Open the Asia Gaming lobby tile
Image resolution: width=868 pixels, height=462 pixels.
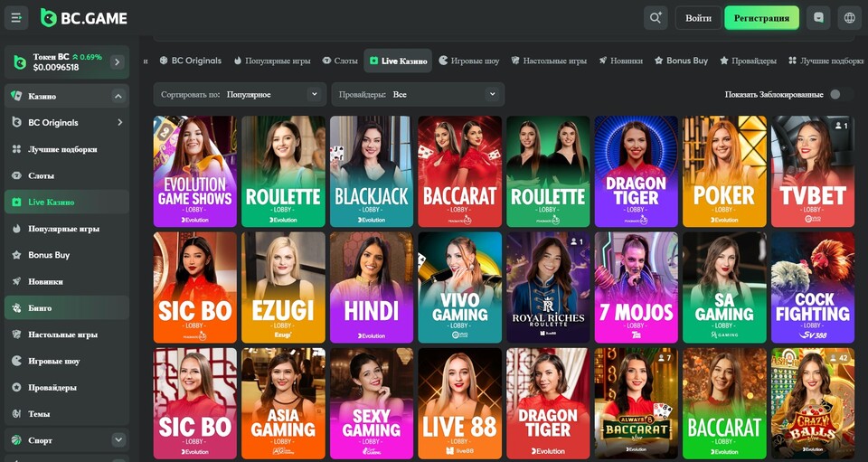tap(283, 403)
